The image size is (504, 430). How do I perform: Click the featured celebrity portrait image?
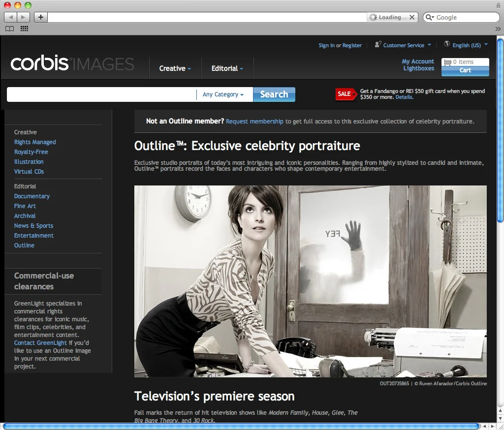click(310, 281)
